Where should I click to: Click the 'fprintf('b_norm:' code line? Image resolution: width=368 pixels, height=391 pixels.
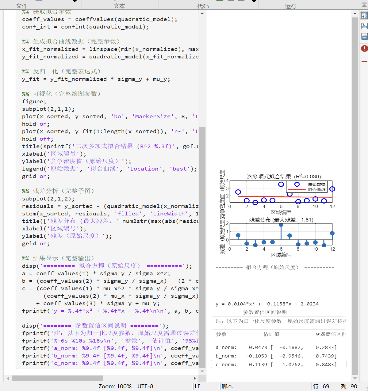pos(110,356)
